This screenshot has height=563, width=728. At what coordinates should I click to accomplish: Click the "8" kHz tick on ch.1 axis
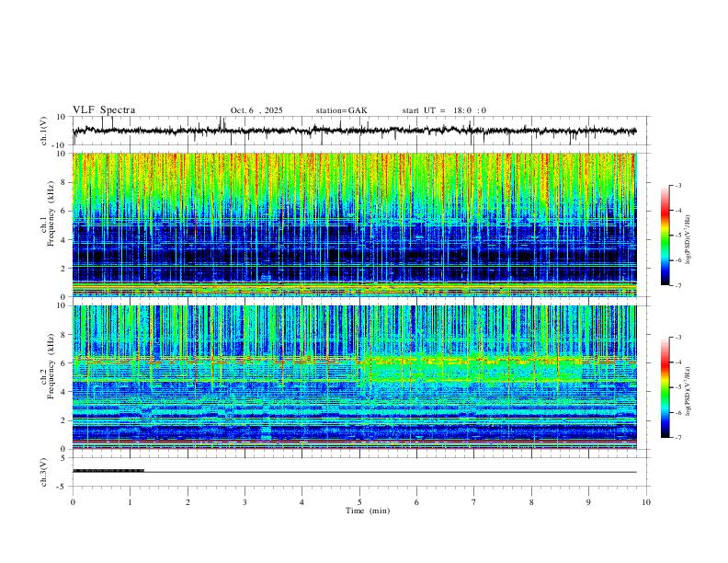64,182
